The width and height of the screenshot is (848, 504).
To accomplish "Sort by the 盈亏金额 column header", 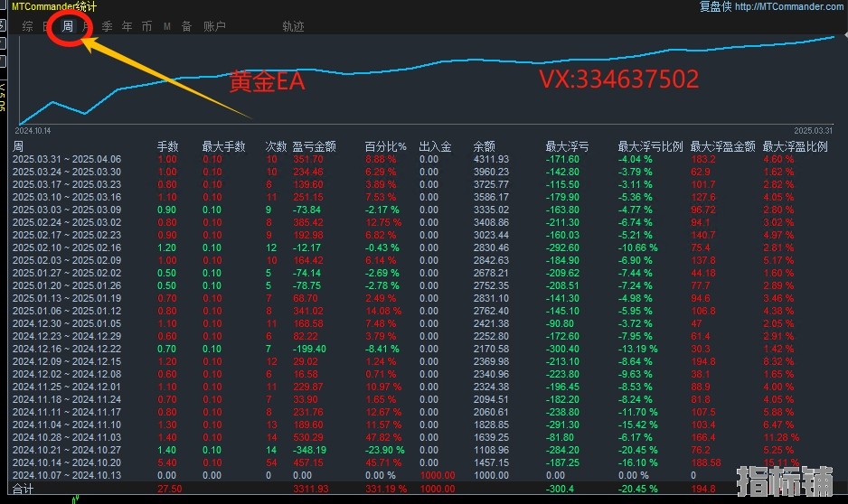I will (x=315, y=146).
